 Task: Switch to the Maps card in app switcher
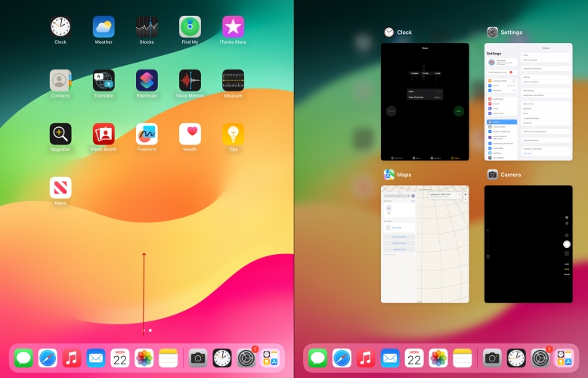click(x=425, y=244)
